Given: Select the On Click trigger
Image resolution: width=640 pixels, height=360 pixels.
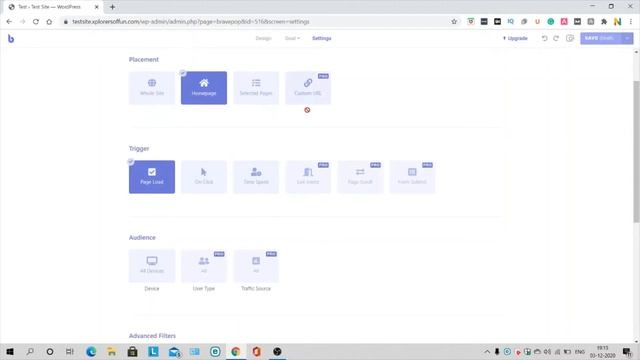Looking at the screenshot, I should coord(204,177).
